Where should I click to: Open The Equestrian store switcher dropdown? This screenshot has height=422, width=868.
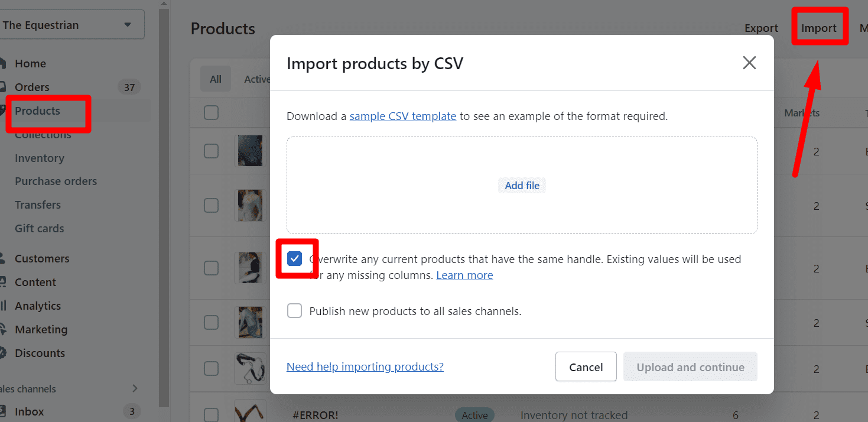71,25
